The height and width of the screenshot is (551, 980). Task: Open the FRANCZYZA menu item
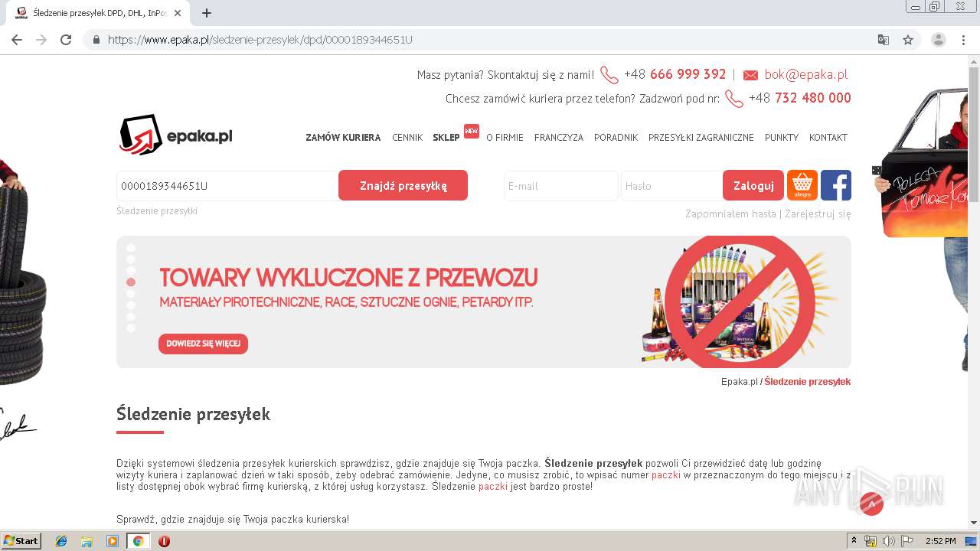pos(559,138)
